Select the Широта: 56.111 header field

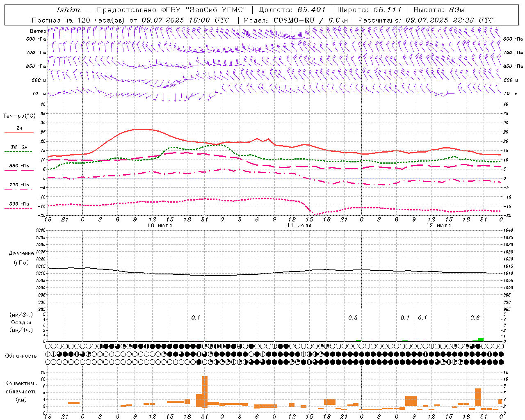click(x=369, y=10)
